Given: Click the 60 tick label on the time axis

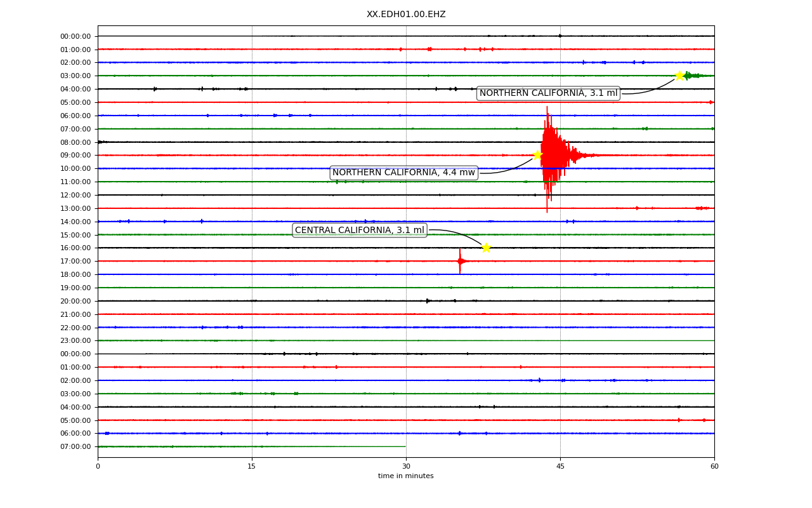Looking at the screenshot, I should click(714, 467).
